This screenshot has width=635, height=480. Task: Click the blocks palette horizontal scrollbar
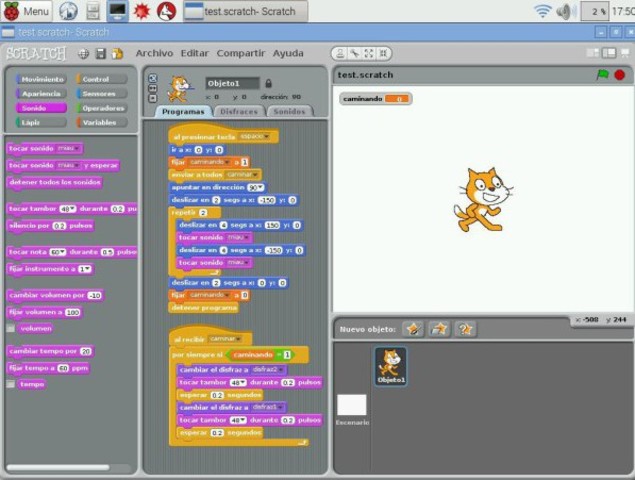pyautogui.click(x=58, y=467)
